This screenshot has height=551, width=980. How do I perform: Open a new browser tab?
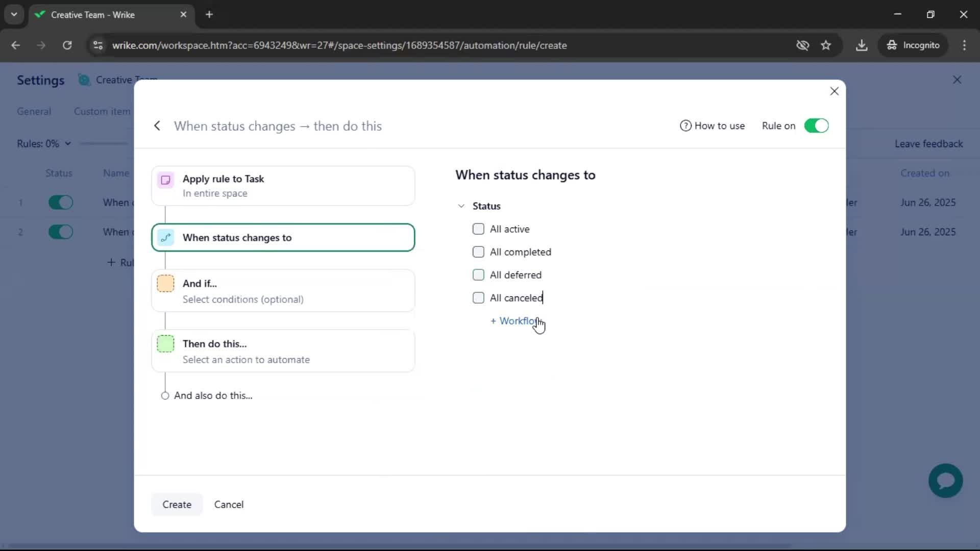coord(209,15)
